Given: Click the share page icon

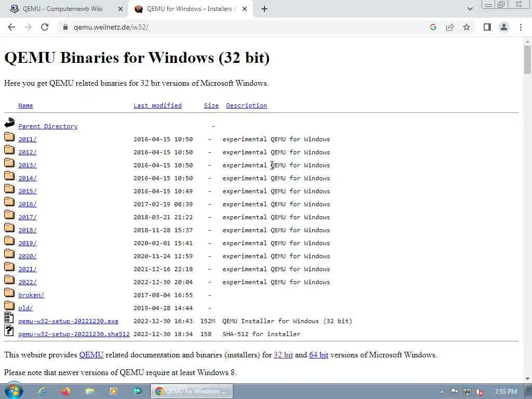Looking at the screenshot, I should tap(450, 27).
